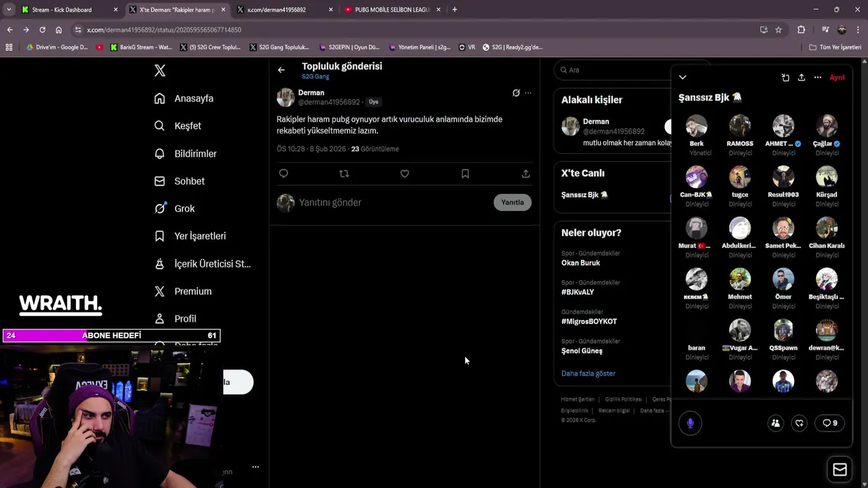Screen dimensions: 868x488
Task: Go back with post header arrow
Action: coord(281,70)
